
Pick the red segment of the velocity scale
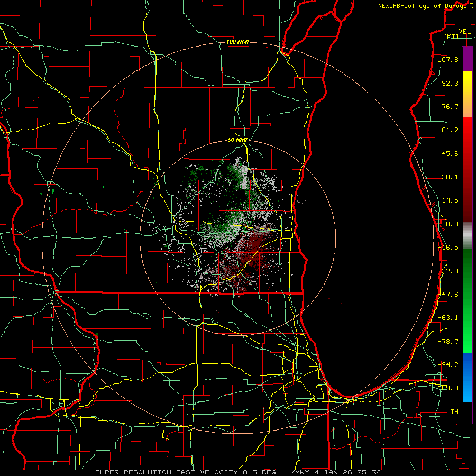(467, 169)
